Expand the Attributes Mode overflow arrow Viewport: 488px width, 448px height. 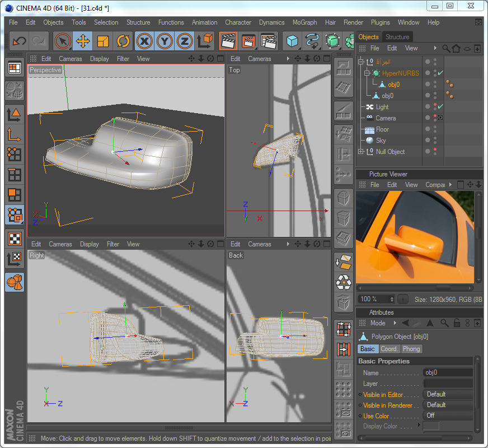point(395,323)
